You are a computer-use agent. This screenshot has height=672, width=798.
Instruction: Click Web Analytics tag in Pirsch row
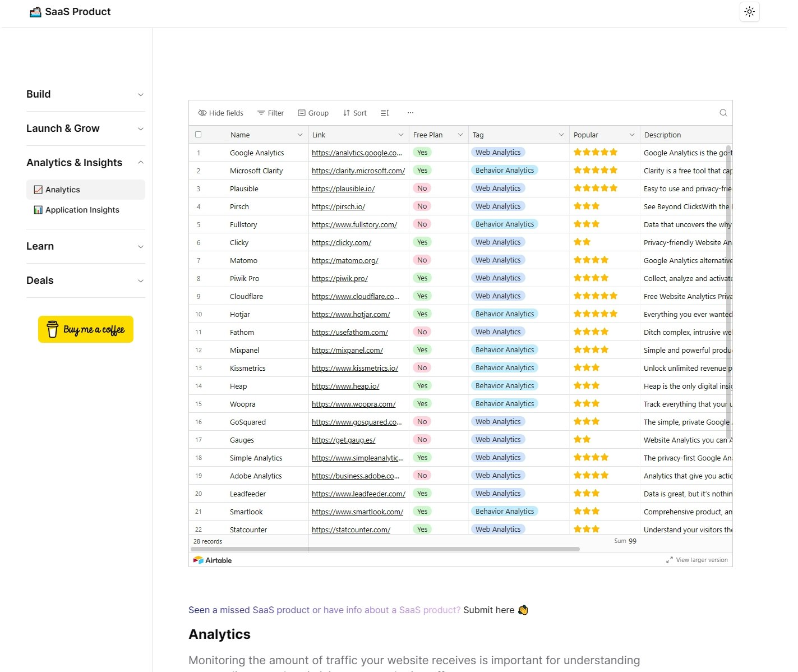[x=498, y=206]
